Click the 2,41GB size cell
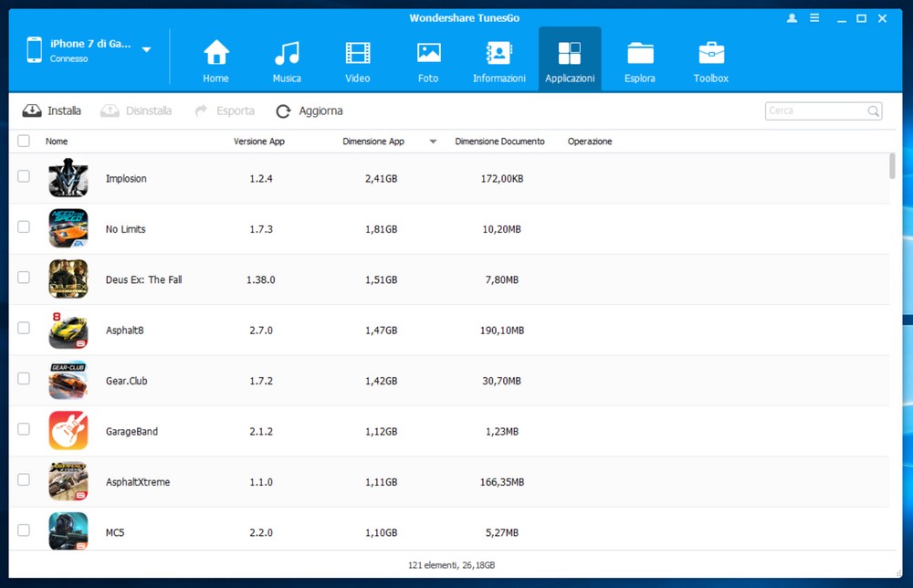The height and width of the screenshot is (588, 913). tap(382, 179)
